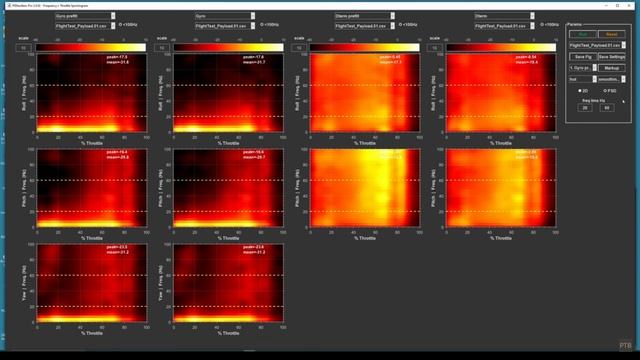Open the '1. Gyro pr...' preset dropdown
640x360 pixels.
tap(583, 68)
